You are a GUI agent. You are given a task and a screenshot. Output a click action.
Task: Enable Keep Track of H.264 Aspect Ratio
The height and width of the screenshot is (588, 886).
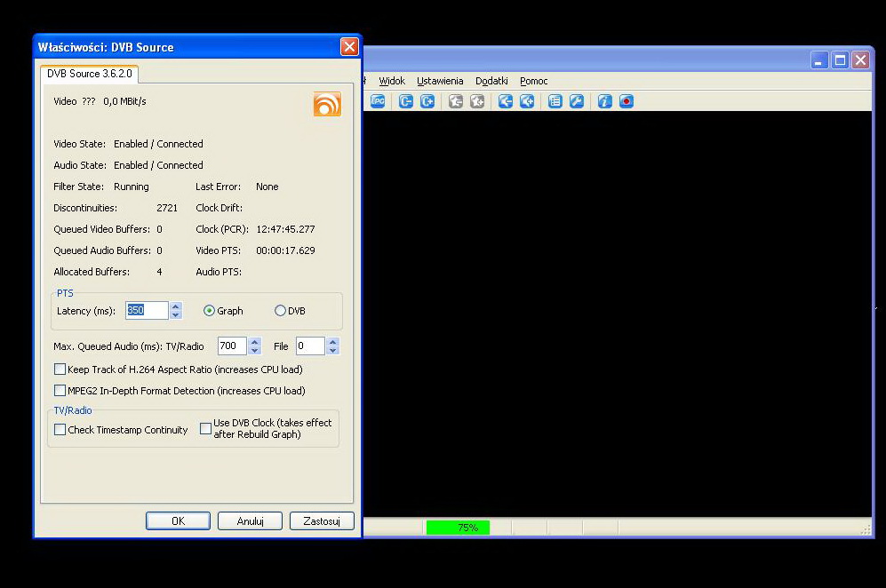[x=60, y=369]
